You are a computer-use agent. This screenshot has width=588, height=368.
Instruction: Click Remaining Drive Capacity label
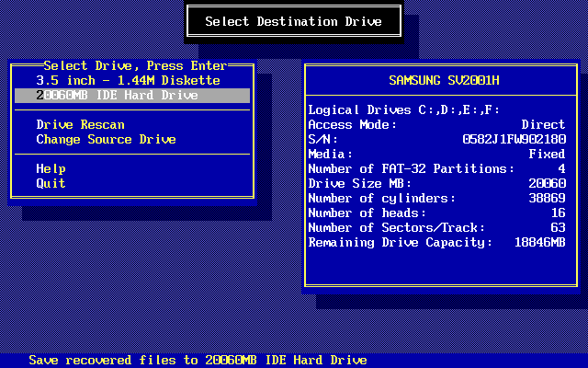pyautogui.click(x=401, y=243)
